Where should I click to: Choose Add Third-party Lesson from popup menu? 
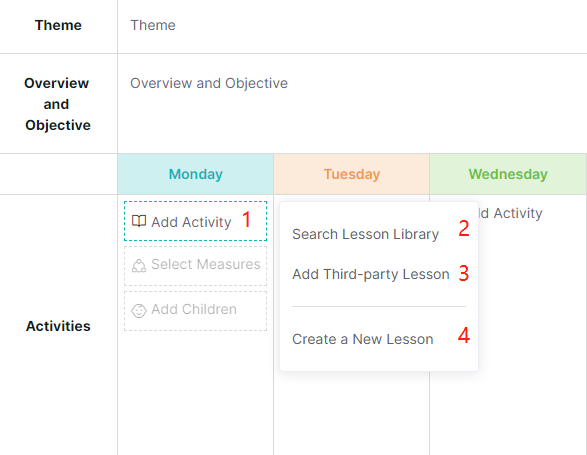click(371, 274)
